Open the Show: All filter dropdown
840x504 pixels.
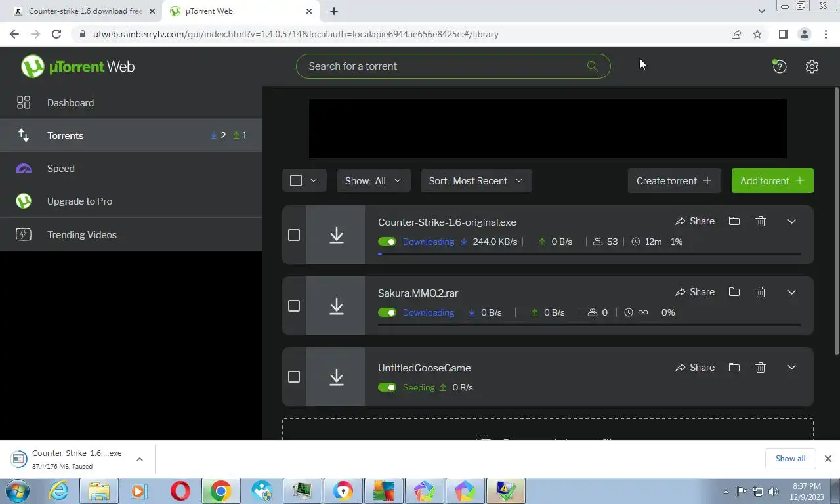pos(373,180)
